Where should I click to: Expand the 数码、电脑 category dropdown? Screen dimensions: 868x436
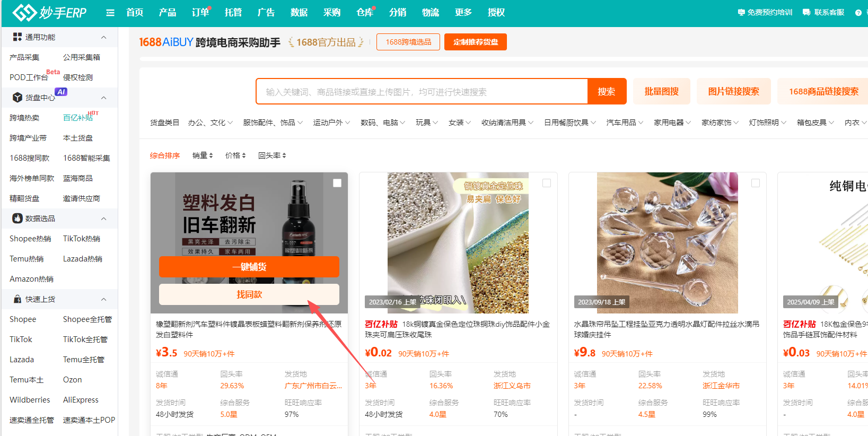tap(383, 123)
